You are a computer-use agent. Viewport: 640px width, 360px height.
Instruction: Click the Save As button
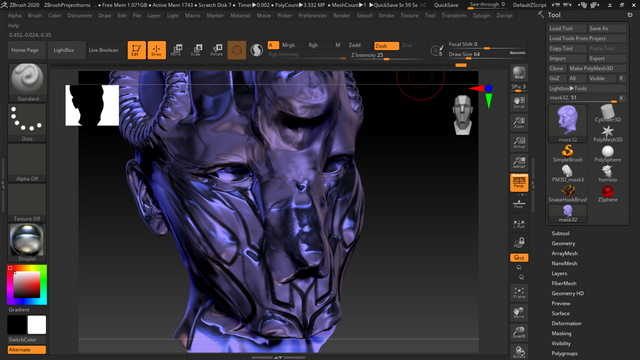tap(607, 28)
